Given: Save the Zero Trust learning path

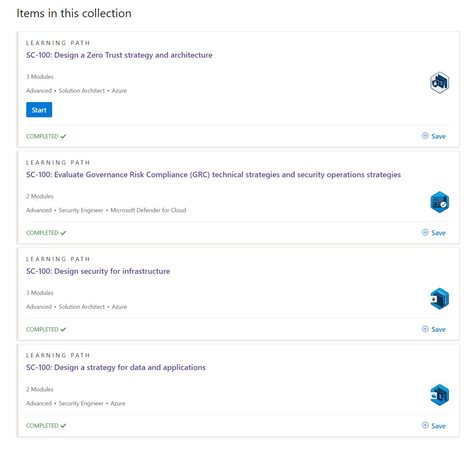Looking at the screenshot, I should (x=434, y=136).
